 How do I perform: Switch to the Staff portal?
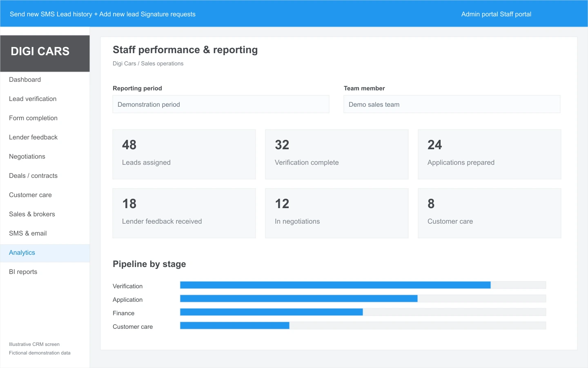click(x=515, y=14)
